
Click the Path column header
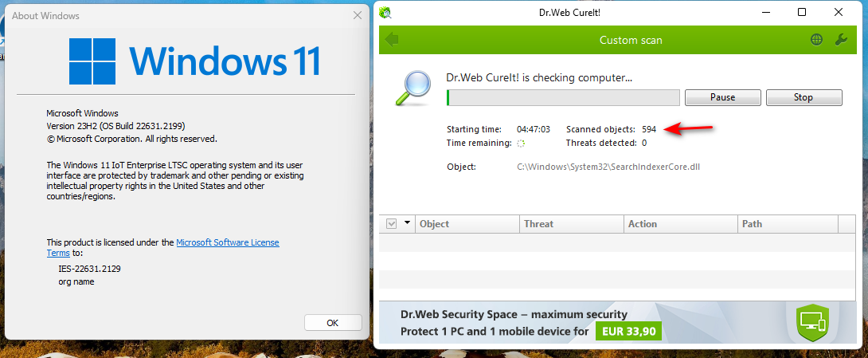click(x=788, y=224)
